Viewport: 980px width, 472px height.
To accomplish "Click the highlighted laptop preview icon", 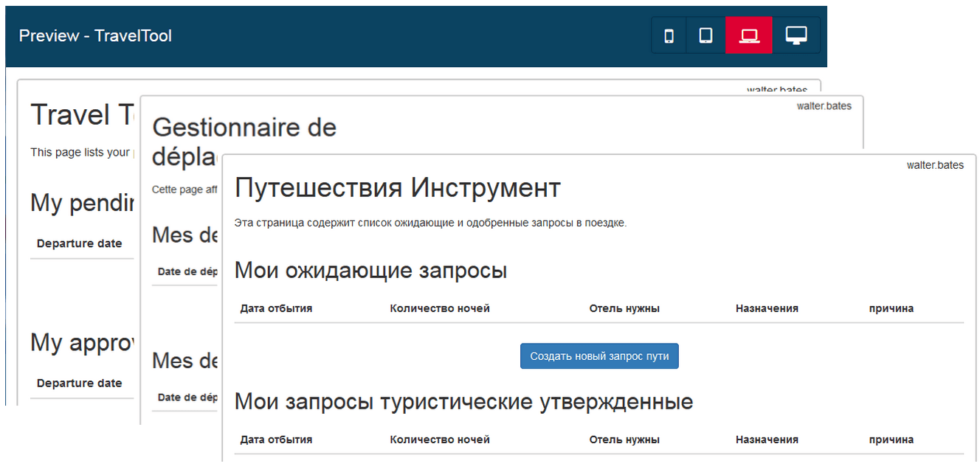I will [748, 35].
